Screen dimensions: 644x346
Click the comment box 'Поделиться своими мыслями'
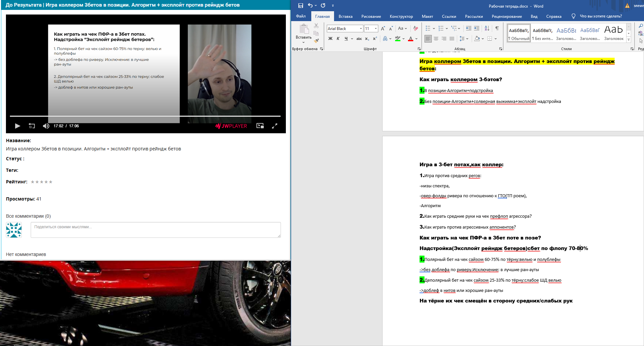click(156, 230)
